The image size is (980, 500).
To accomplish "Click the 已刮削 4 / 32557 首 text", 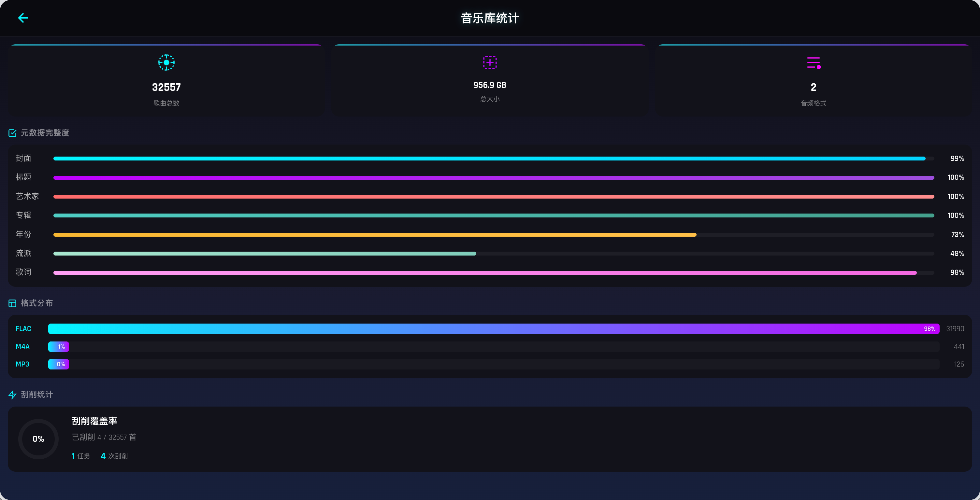I will point(104,437).
